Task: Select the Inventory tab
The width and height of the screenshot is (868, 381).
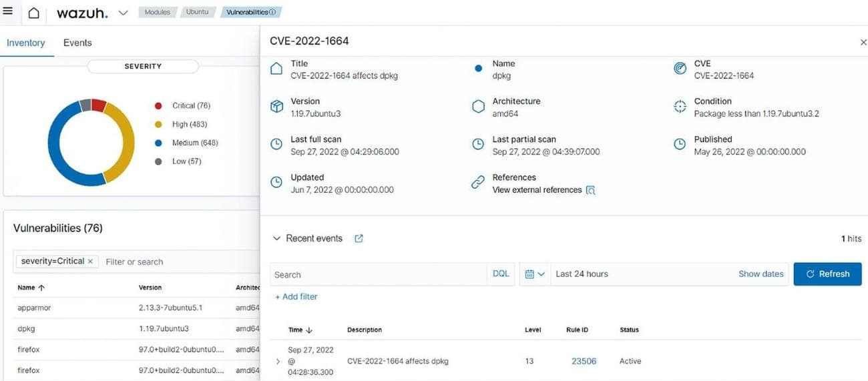Action: (x=26, y=43)
